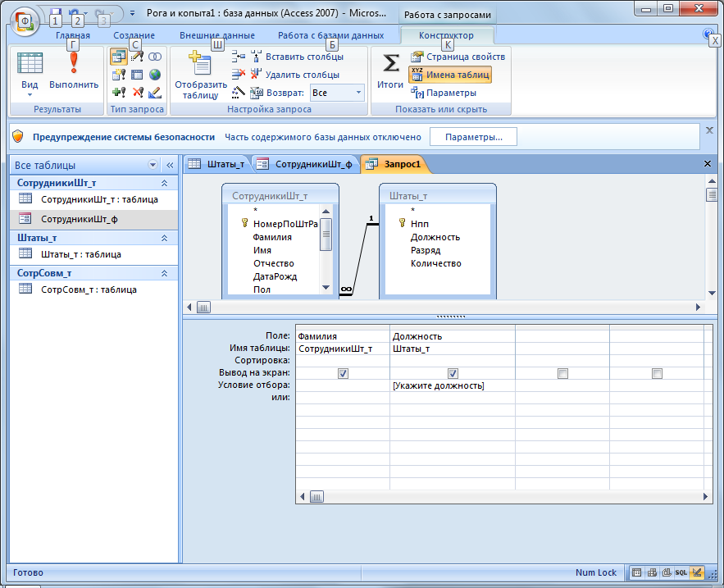Toggle Имена таблиц button

(449, 75)
